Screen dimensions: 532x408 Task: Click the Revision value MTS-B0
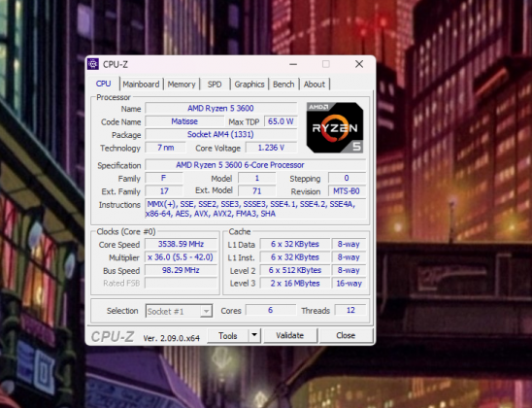point(347,191)
